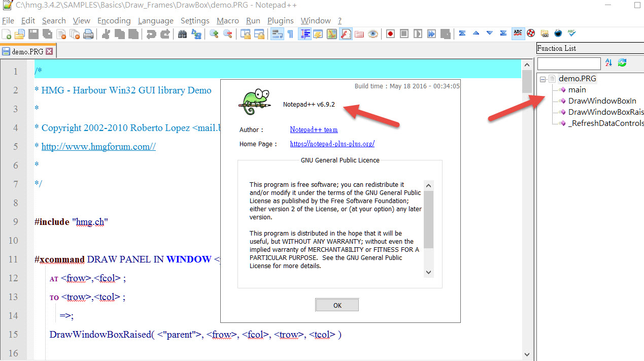Click the Function List search field
Viewport: 644px width, 361px height.
568,63
